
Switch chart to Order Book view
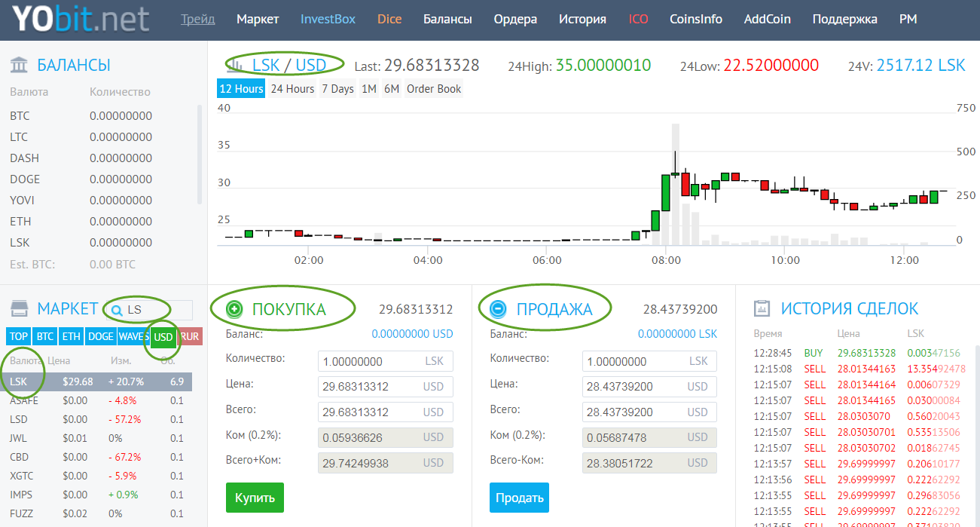tap(433, 89)
